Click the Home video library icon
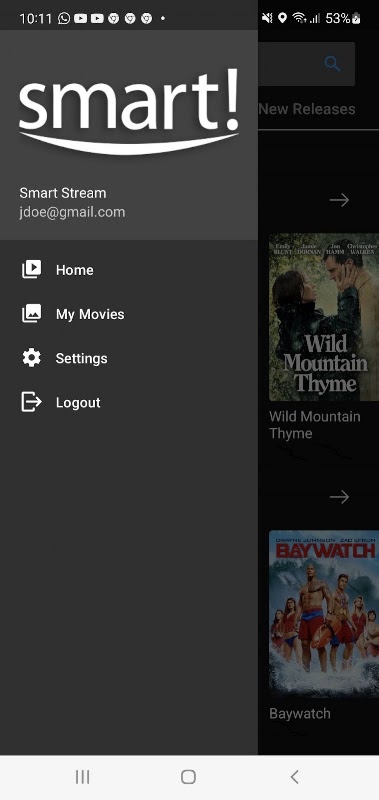 pyautogui.click(x=32, y=269)
